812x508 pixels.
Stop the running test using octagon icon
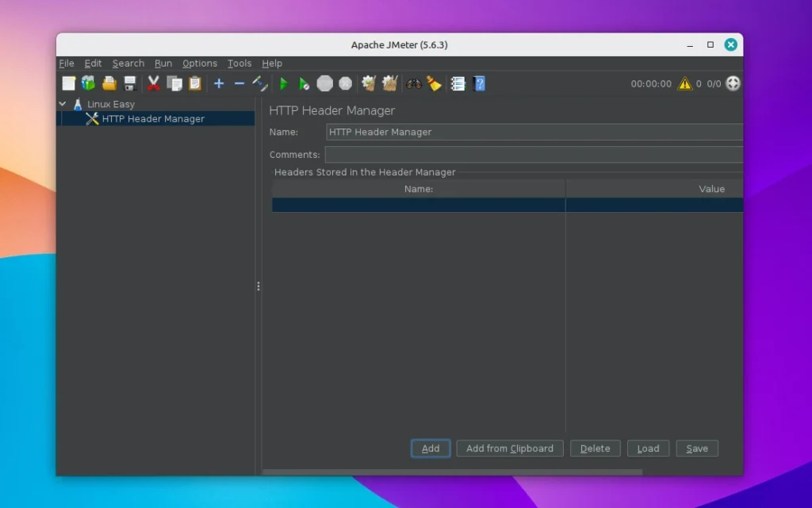[324, 83]
